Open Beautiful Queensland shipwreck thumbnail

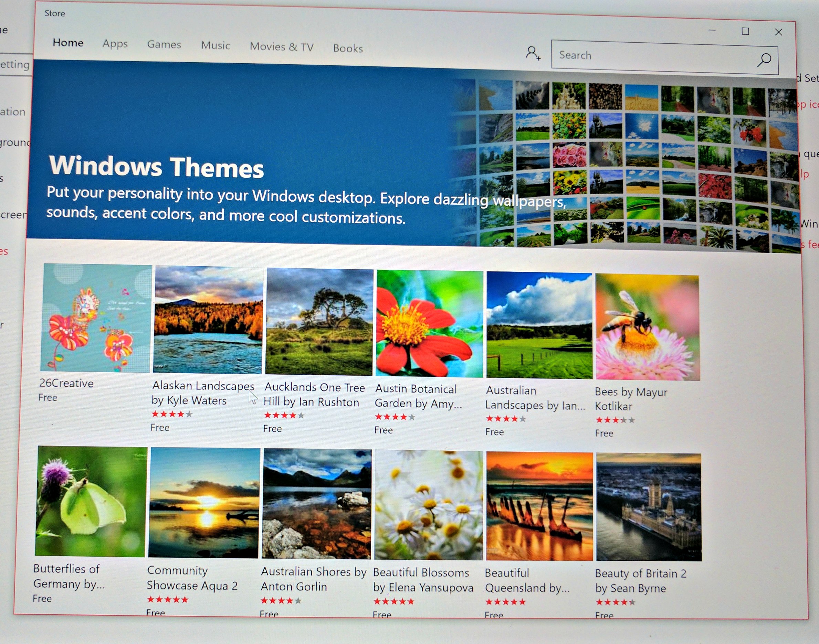tap(539, 506)
